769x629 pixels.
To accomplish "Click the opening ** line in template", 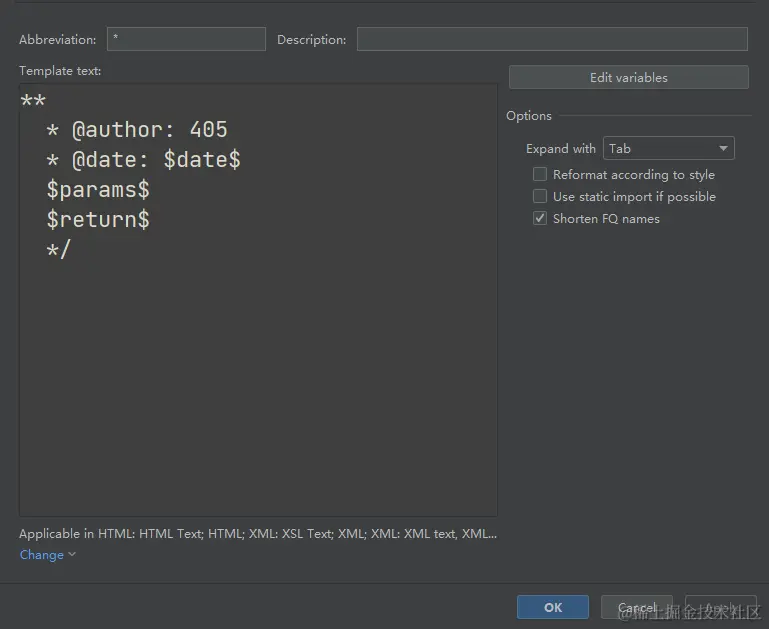I will [x=33, y=101].
